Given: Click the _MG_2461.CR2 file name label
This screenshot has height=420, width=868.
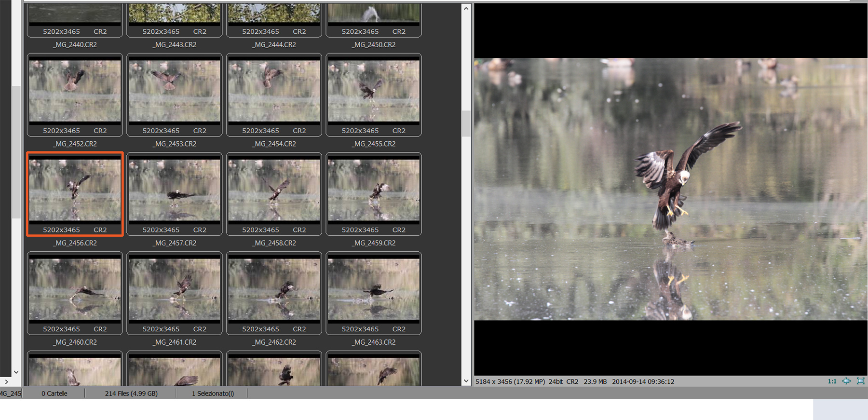Looking at the screenshot, I should (175, 342).
